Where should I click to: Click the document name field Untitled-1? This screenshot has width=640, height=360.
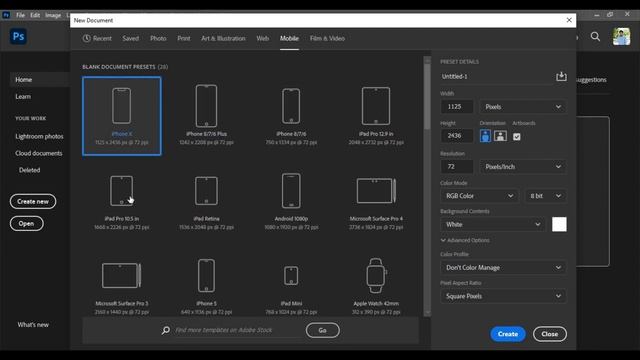(496, 77)
